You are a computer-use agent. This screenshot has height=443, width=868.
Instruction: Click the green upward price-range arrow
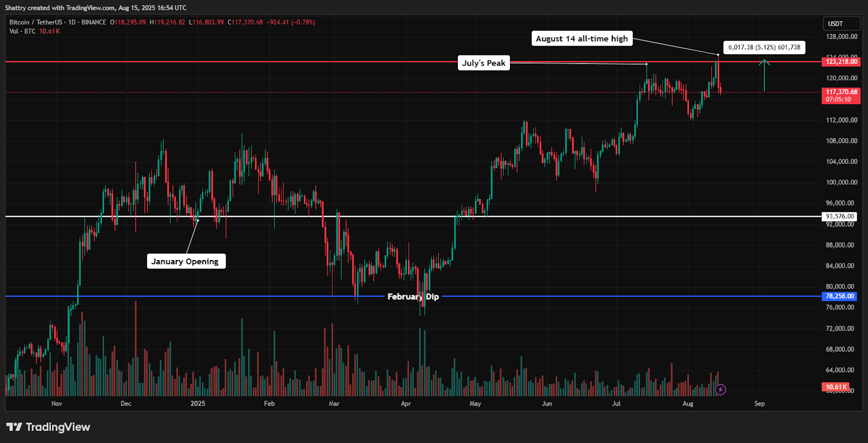764,75
